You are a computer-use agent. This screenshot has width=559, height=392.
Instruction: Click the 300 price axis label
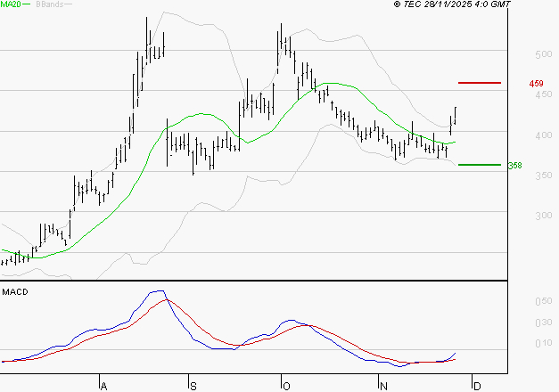(544, 216)
